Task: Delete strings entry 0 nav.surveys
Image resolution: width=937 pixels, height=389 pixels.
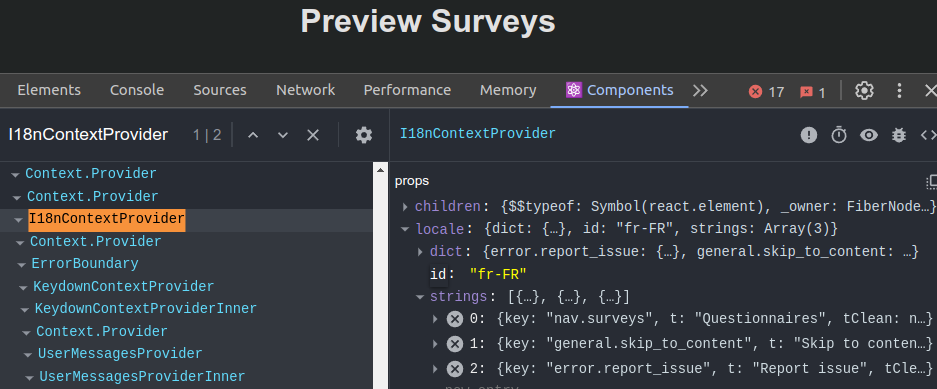Action: [x=455, y=319]
